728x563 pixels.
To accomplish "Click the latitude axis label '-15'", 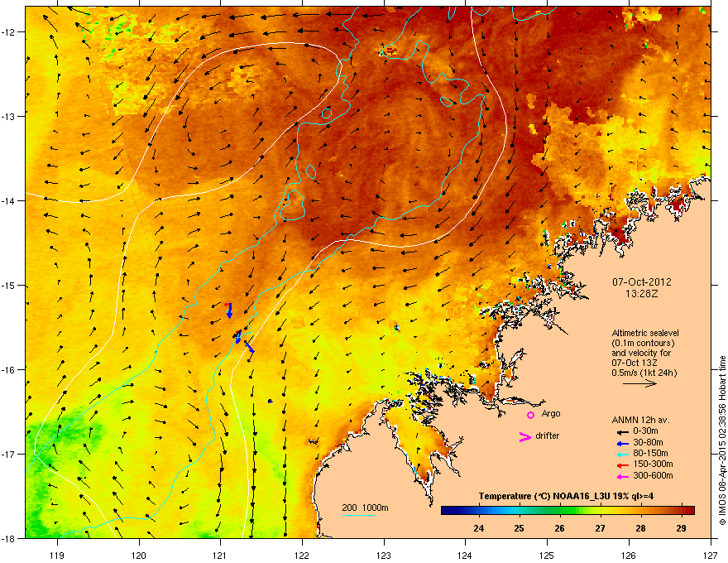I will (8, 285).
